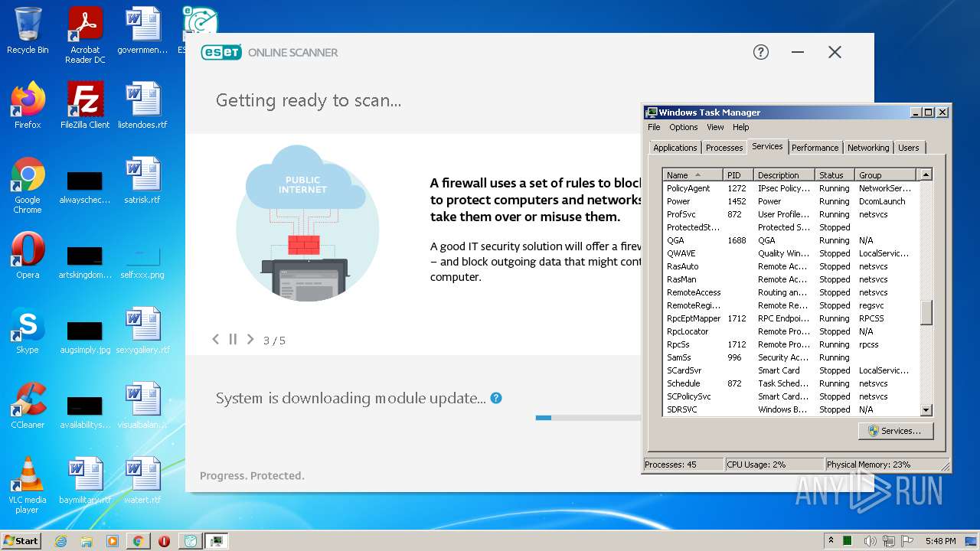The image size is (980, 551).
Task: Click the Services... button
Action: [x=895, y=431]
